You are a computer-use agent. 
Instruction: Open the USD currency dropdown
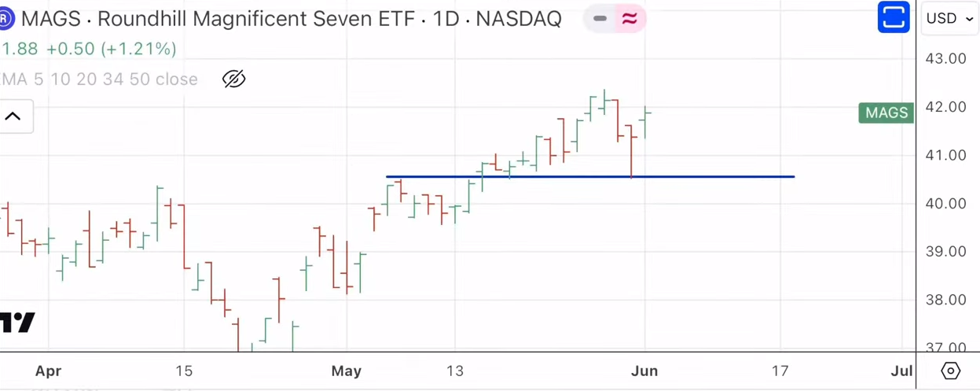(949, 18)
